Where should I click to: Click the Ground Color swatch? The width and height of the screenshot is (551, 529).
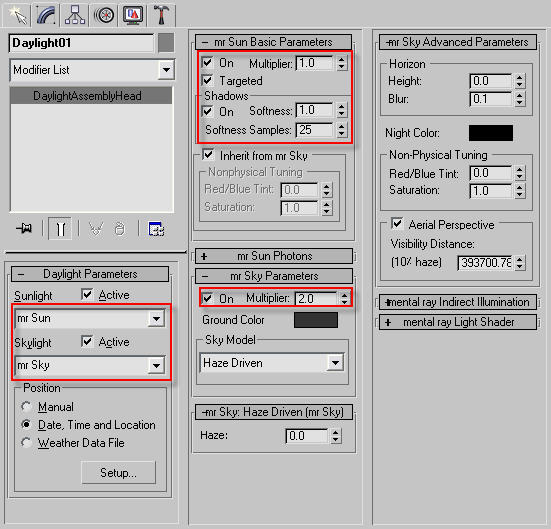[316, 320]
